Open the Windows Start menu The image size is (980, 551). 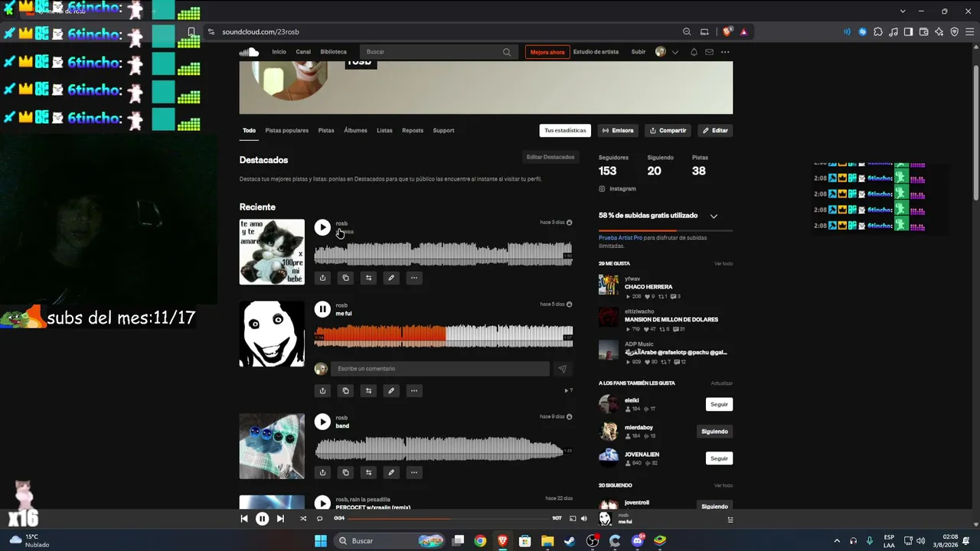pyautogui.click(x=321, y=541)
